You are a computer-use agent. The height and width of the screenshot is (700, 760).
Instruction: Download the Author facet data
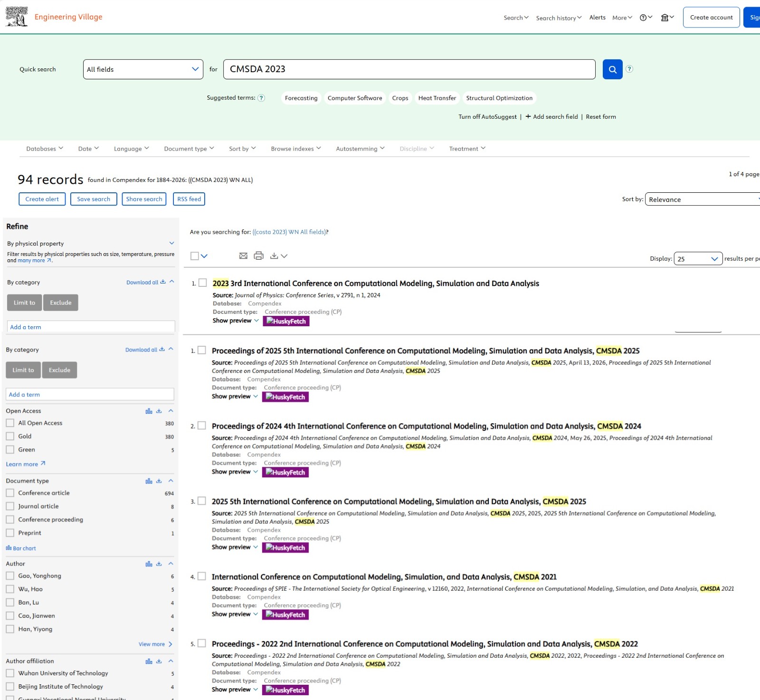pos(159,564)
